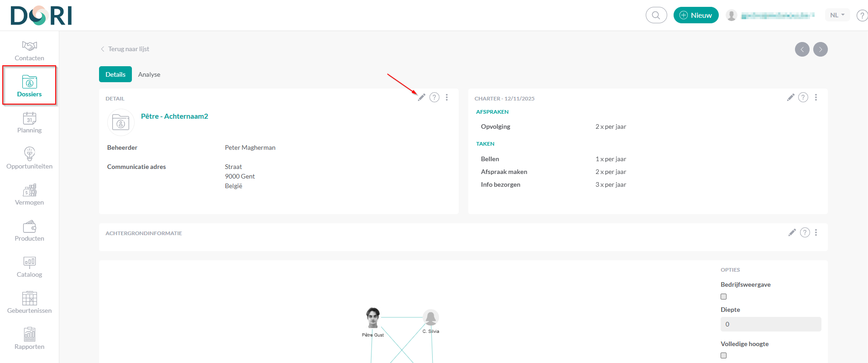Open help for the Charter panel
The image size is (868, 363).
pyautogui.click(x=803, y=97)
